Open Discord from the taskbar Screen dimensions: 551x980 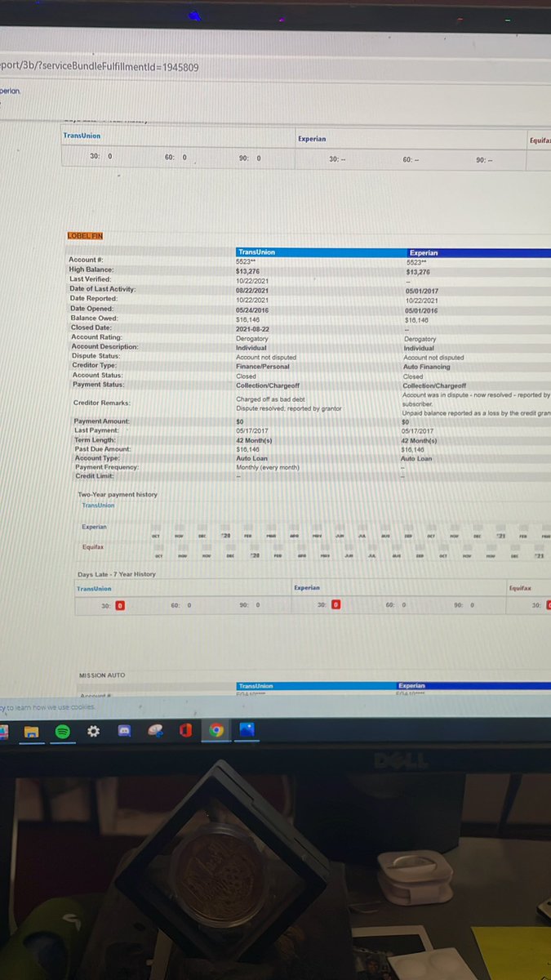(x=124, y=732)
